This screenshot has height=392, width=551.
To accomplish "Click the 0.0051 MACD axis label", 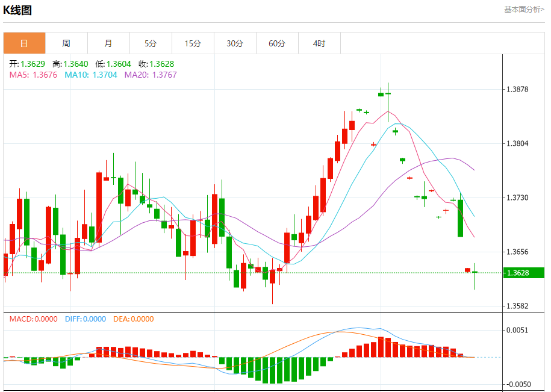I will click(x=517, y=330).
